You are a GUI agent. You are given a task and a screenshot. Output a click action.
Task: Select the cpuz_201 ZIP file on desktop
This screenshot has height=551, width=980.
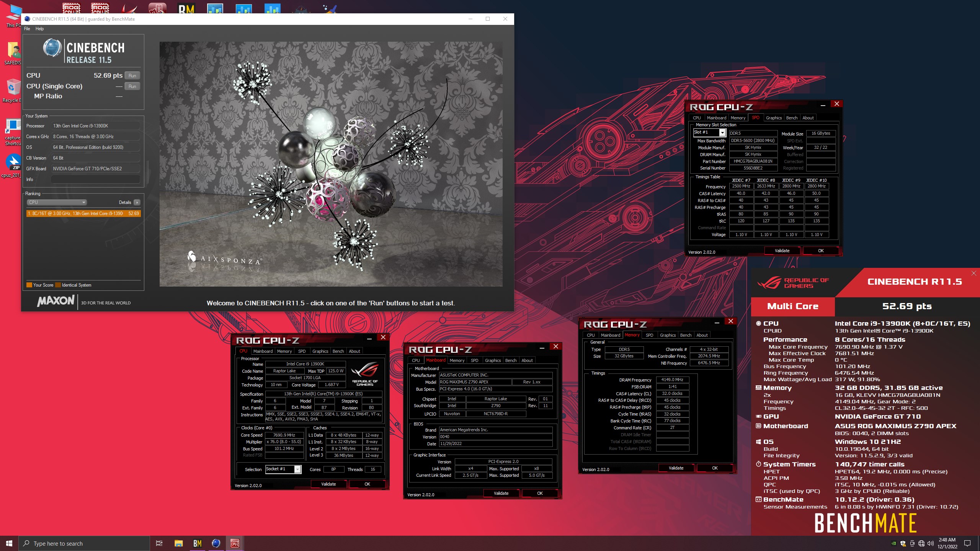pos(13,165)
